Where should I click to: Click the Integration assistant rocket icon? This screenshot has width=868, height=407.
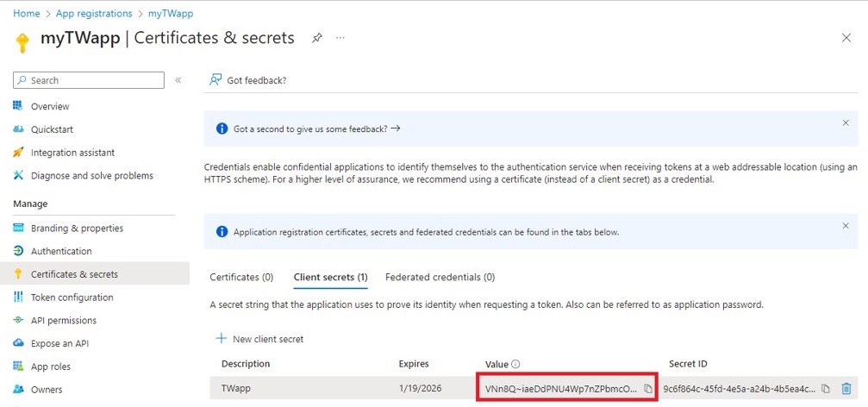tap(18, 153)
